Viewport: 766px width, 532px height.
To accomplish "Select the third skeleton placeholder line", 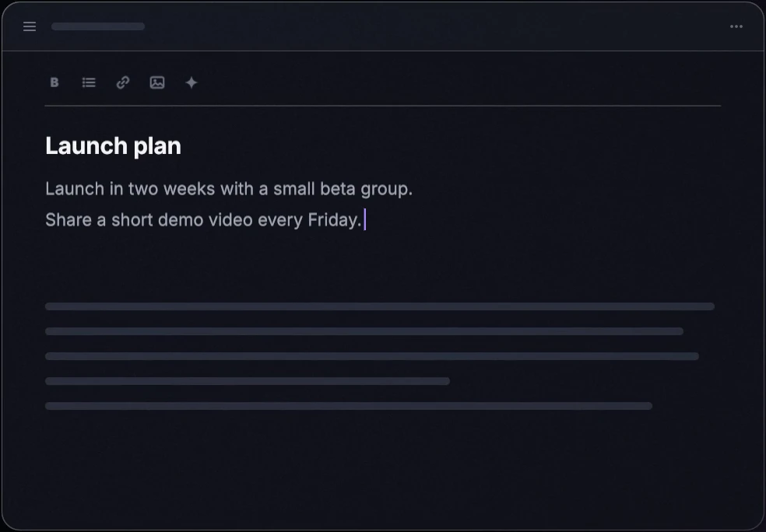I will pos(372,356).
